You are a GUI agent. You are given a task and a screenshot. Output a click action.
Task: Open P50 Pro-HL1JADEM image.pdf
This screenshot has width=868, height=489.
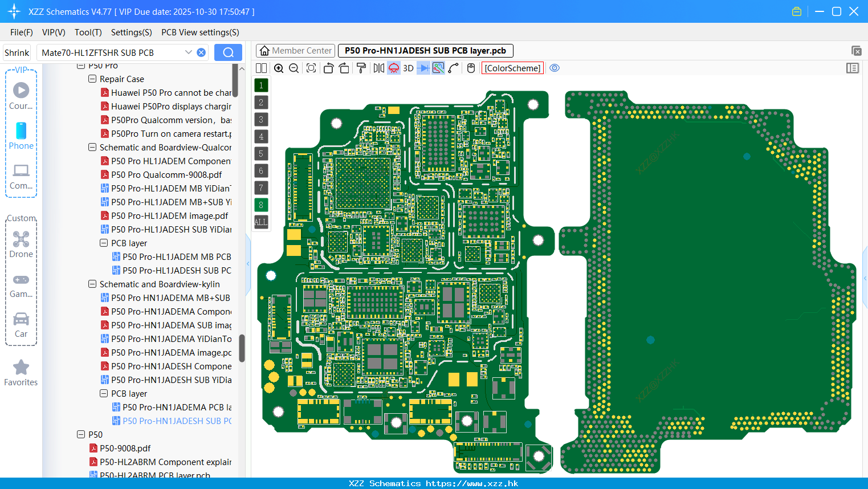[x=169, y=216]
